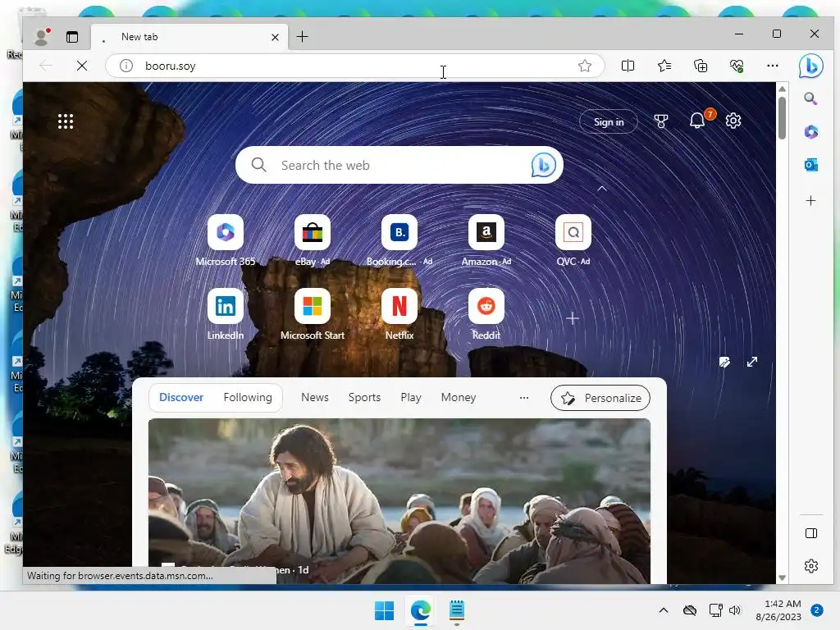
Task: Open Outlook in the sidebar
Action: tap(811, 165)
